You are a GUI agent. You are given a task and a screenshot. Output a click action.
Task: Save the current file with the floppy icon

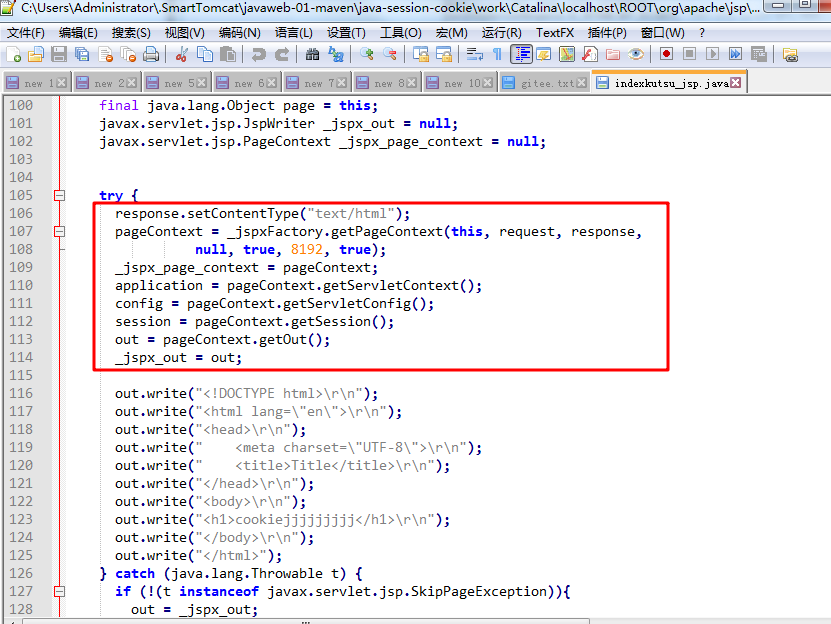[x=58, y=55]
